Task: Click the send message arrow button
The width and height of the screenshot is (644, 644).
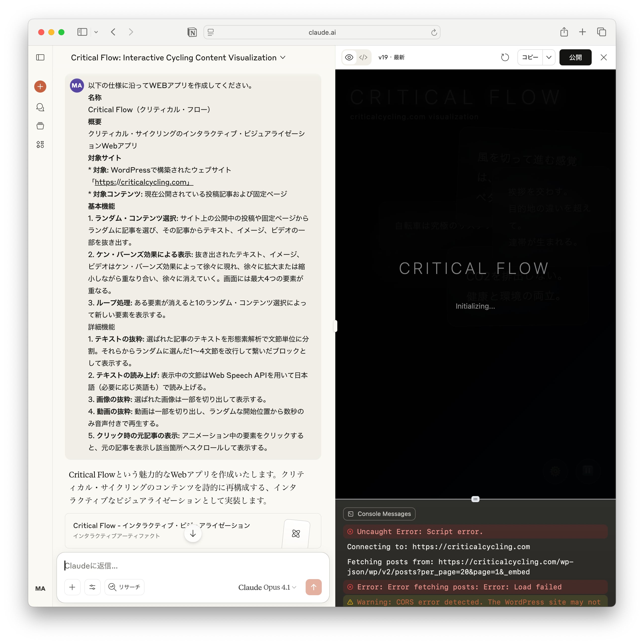Action: coord(313,587)
